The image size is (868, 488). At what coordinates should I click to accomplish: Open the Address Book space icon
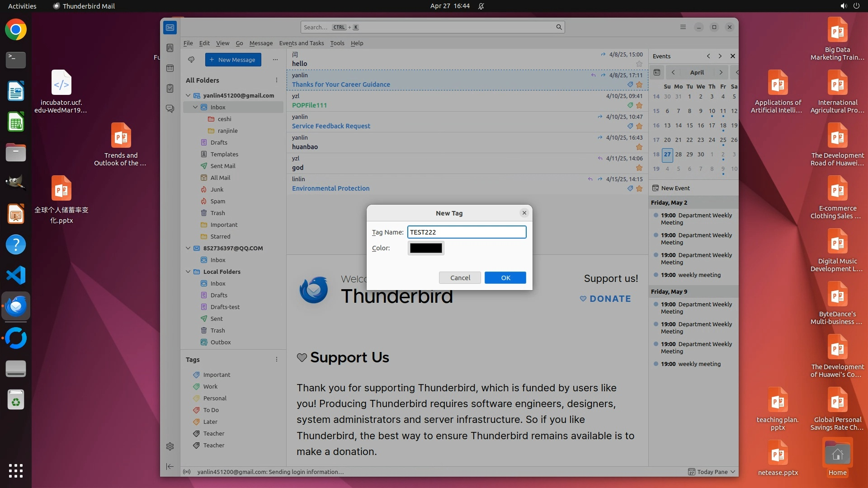170,48
